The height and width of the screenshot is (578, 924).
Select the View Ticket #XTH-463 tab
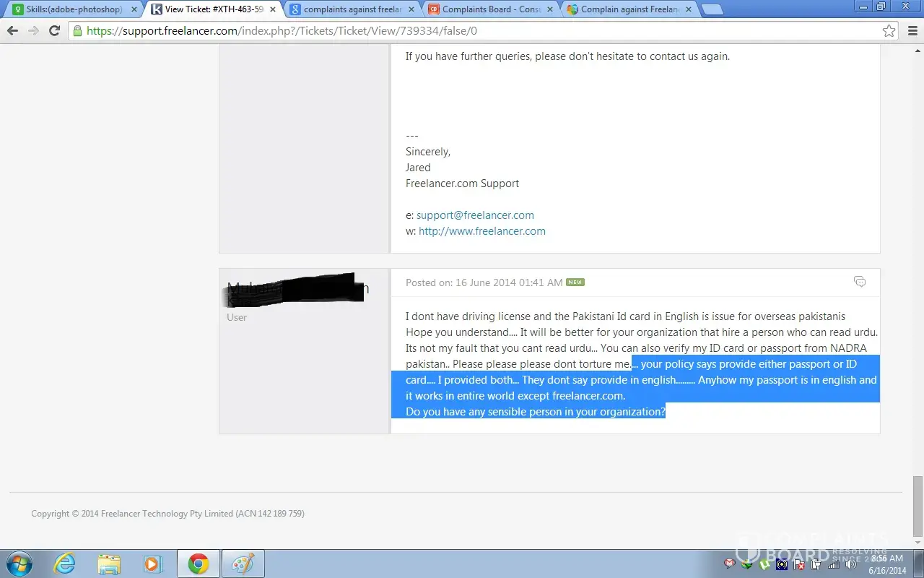click(x=214, y=9)
